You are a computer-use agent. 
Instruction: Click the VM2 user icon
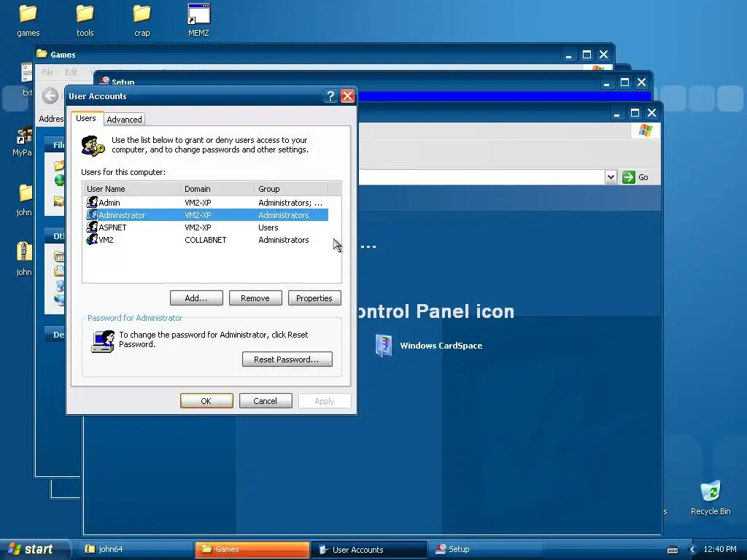92,239
